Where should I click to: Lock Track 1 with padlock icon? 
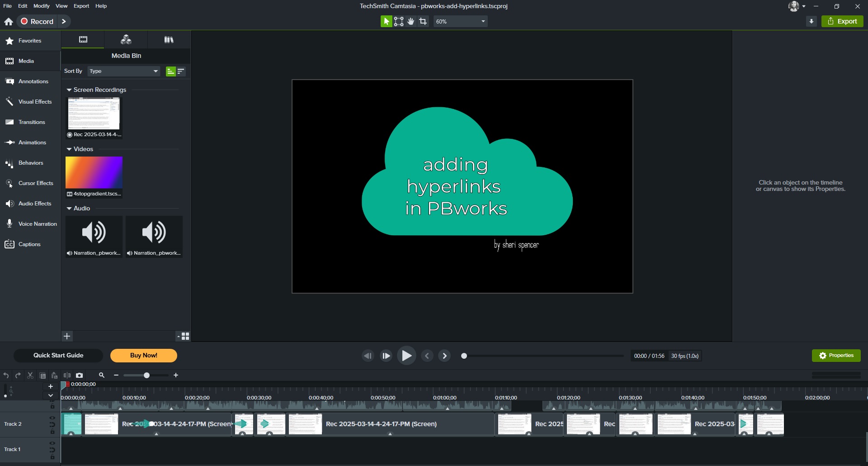52,457
